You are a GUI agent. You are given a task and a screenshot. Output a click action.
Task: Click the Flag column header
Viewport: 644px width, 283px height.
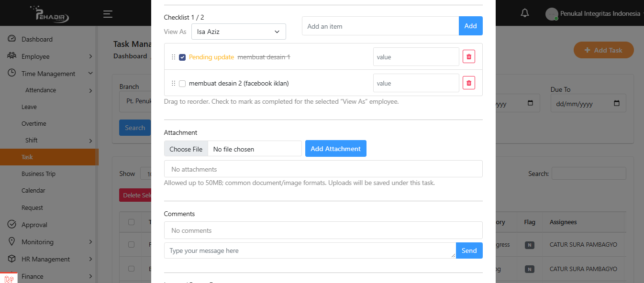pyautogui.click(x=530, y=222)
